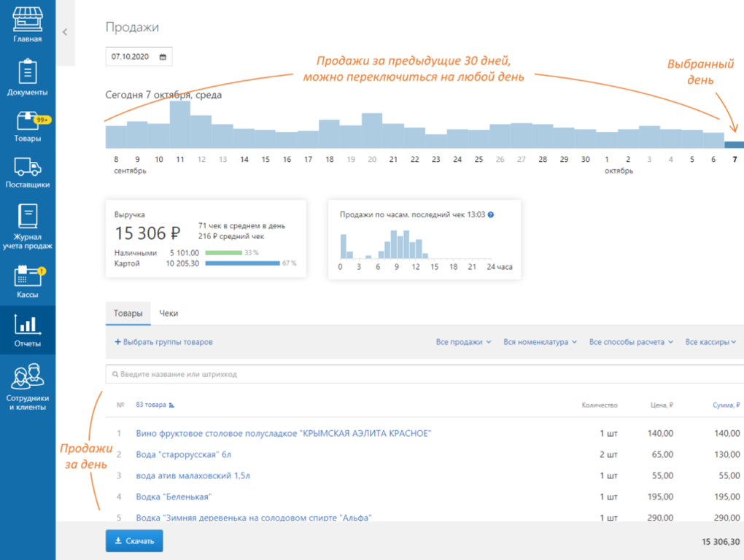Open the Главная home section

(x=28, y=25)
